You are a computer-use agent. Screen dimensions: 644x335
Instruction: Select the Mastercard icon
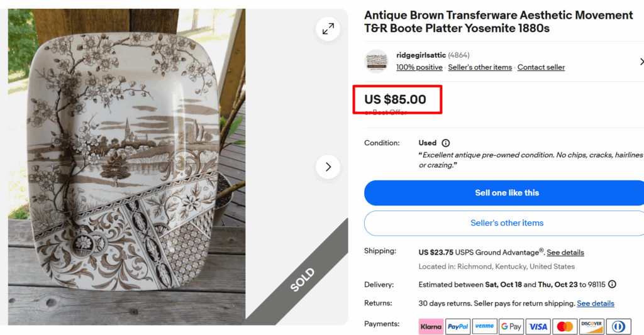[x=565, y=327]
